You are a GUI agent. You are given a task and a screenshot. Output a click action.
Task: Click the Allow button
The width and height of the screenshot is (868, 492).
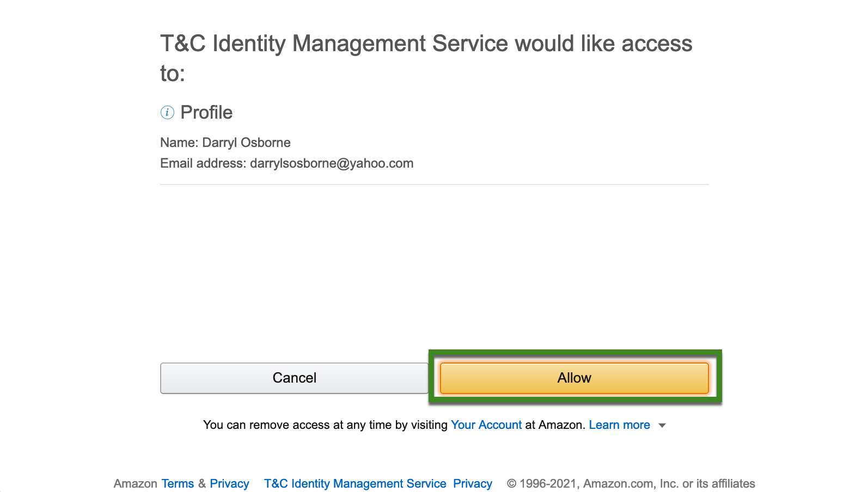pos(574,378)
